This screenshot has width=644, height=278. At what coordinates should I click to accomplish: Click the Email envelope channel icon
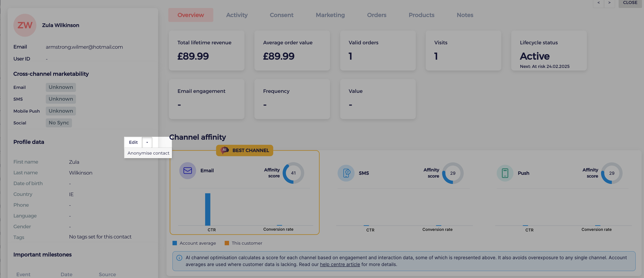tap(187, 171)
